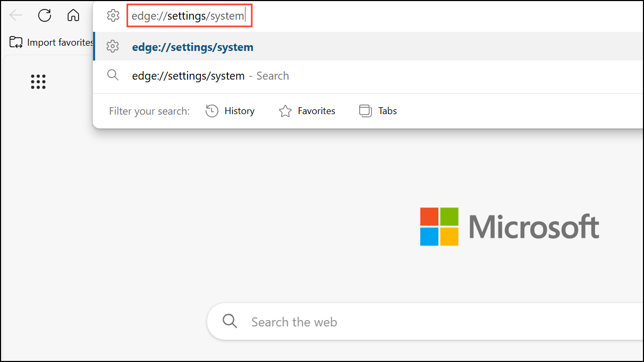Click the Favorites star icon in search filters

285,111
